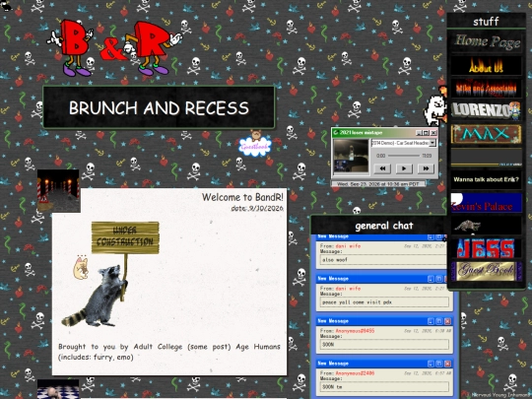Open the golden Guest Book banner
This screenshot has width=532, height=399.
tap(487, 271)
